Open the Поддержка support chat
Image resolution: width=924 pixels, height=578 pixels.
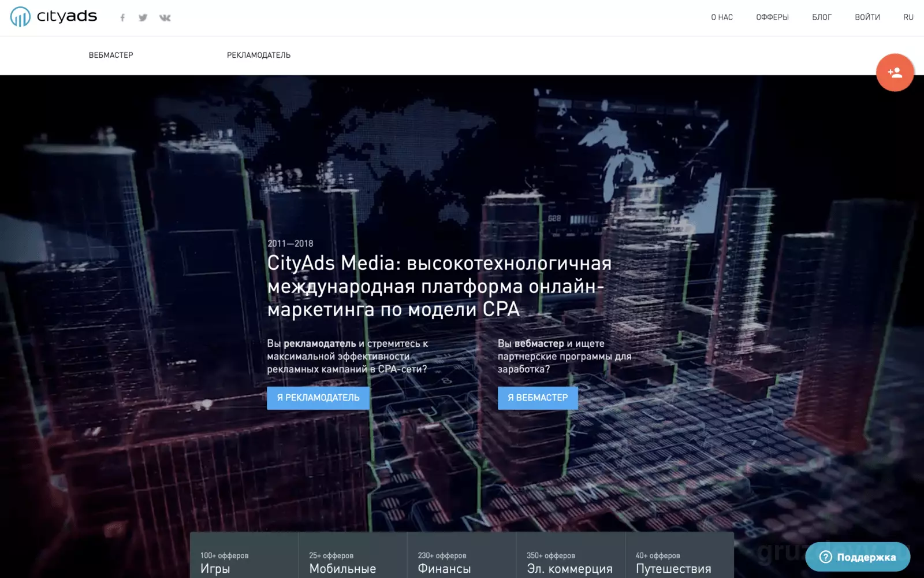pos(858,557)
